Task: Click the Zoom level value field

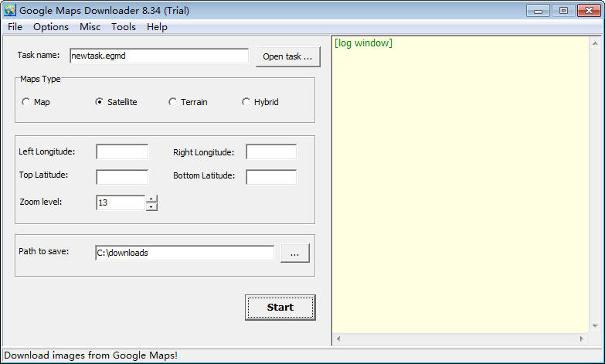Action: click(x=121, y=202)
